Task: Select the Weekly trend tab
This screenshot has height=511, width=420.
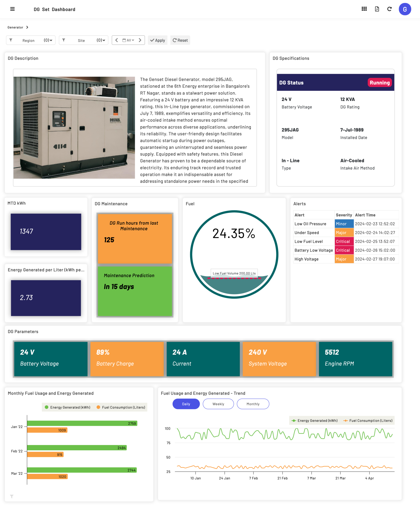Action: pos(218,404)
